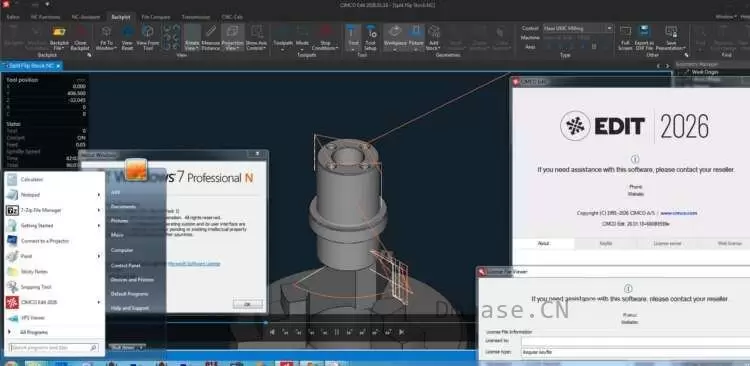
Task: Open the File Compare ribbon tab
Action: click(x=156, y=17)
